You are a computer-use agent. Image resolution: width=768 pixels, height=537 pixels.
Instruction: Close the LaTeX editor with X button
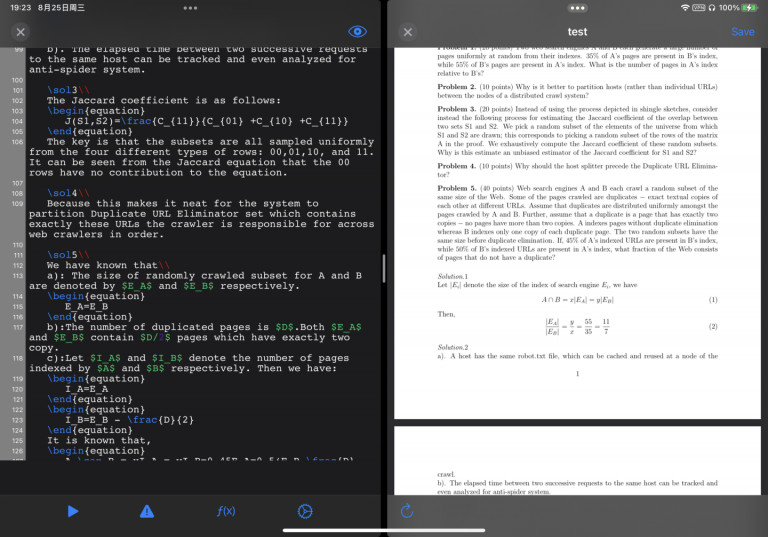(x=21, y=32)
